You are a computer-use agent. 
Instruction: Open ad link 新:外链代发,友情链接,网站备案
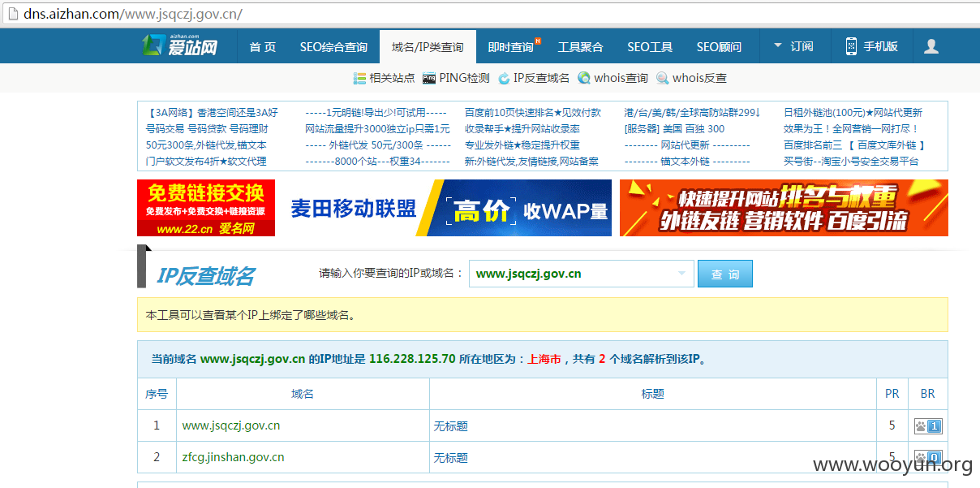(x=531, y=162)
